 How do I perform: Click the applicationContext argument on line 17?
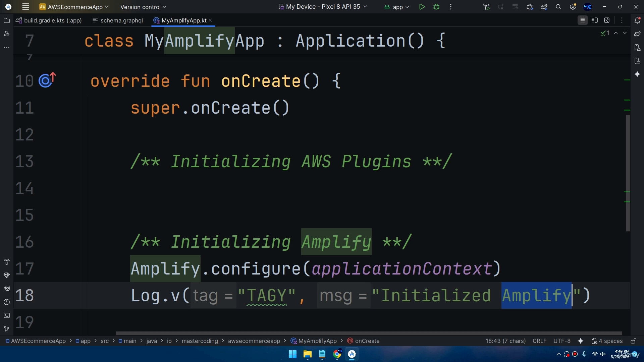402,269
